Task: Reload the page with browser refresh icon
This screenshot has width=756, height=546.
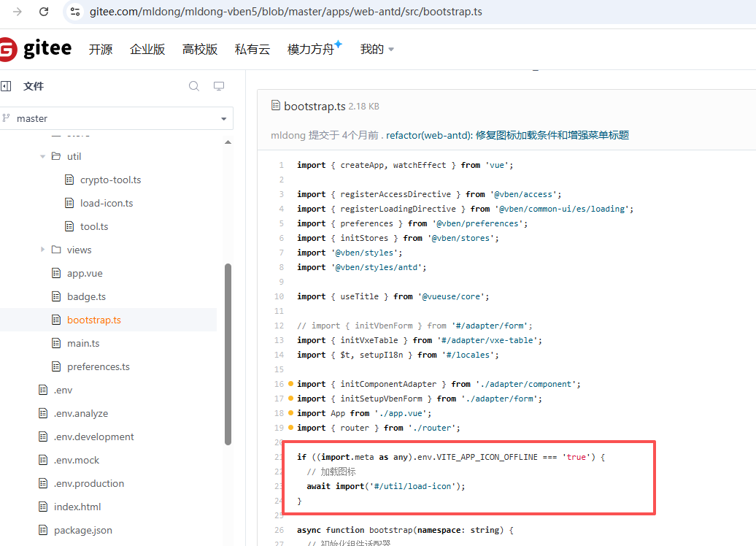Action: click(44, 12)
